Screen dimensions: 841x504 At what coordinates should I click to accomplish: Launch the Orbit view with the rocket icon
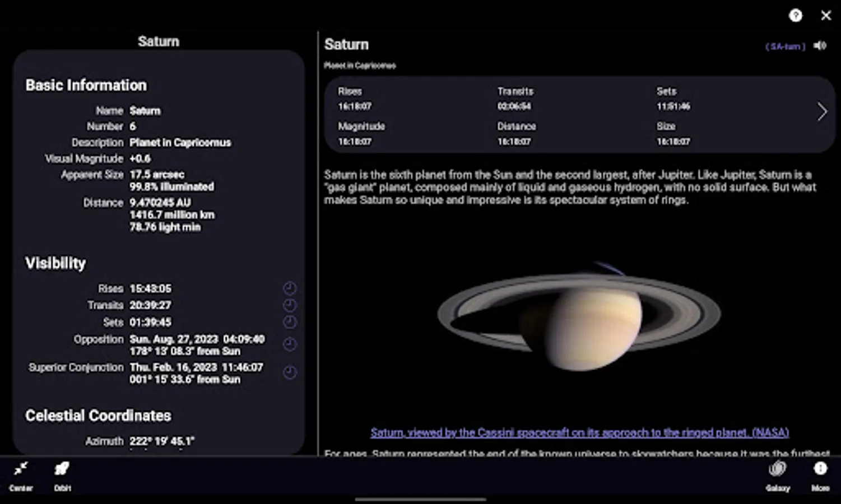(61, 473)
